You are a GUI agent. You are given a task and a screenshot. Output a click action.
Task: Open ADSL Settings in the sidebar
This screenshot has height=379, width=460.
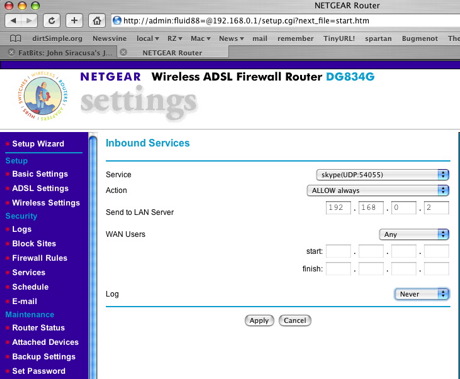40,188
